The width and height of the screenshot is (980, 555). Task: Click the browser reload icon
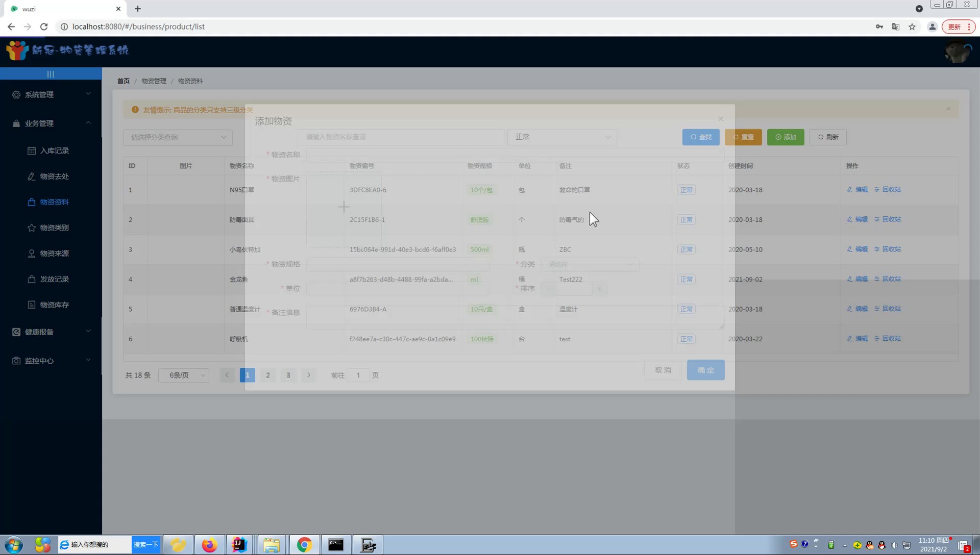point(44,27)
